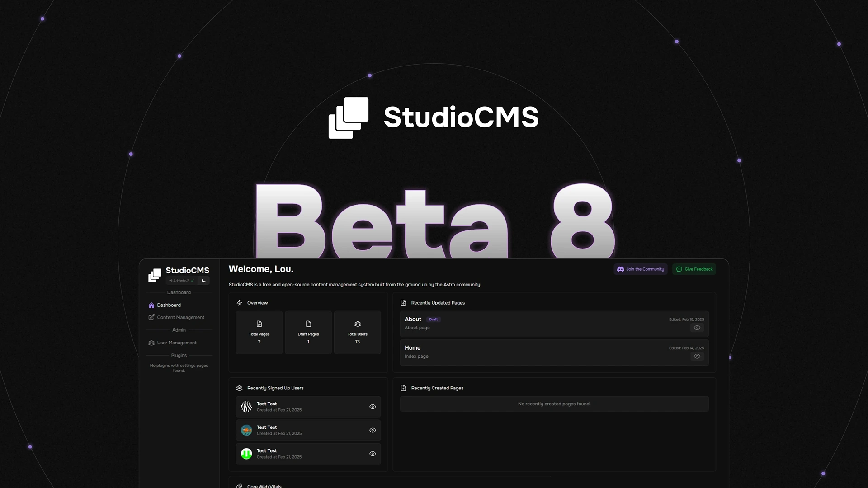Select the Dashboard menu item
This screenshot has width=868, height=488.
point(169,305)
